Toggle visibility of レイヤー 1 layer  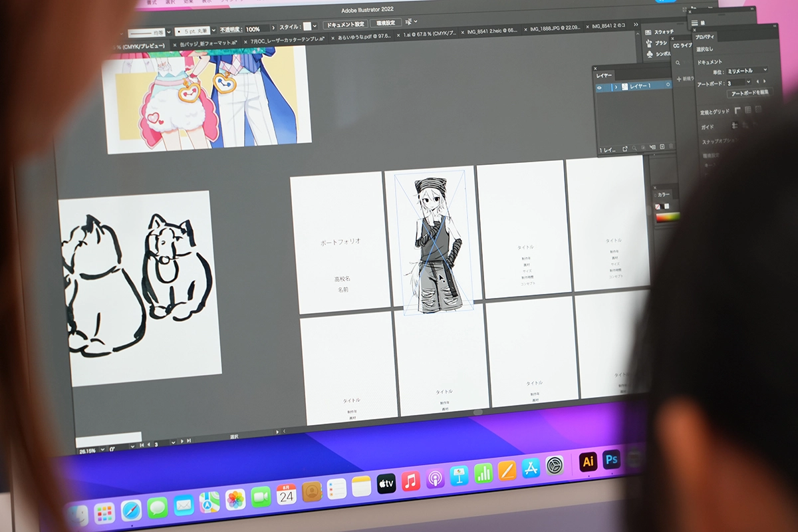(x=600, y=86)
